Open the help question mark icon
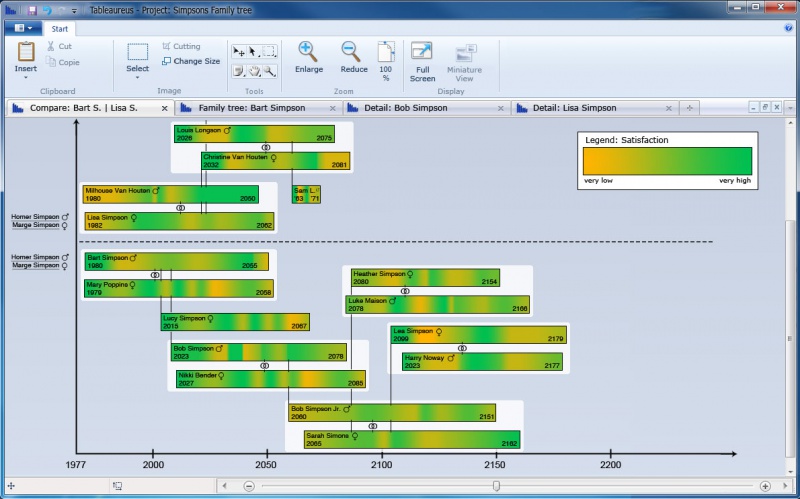800x499 pixels. tap(788, 28)
